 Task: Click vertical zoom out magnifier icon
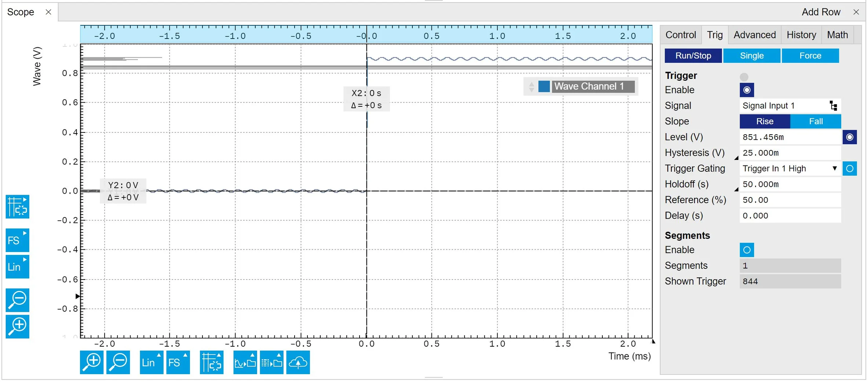coord(17,300)
